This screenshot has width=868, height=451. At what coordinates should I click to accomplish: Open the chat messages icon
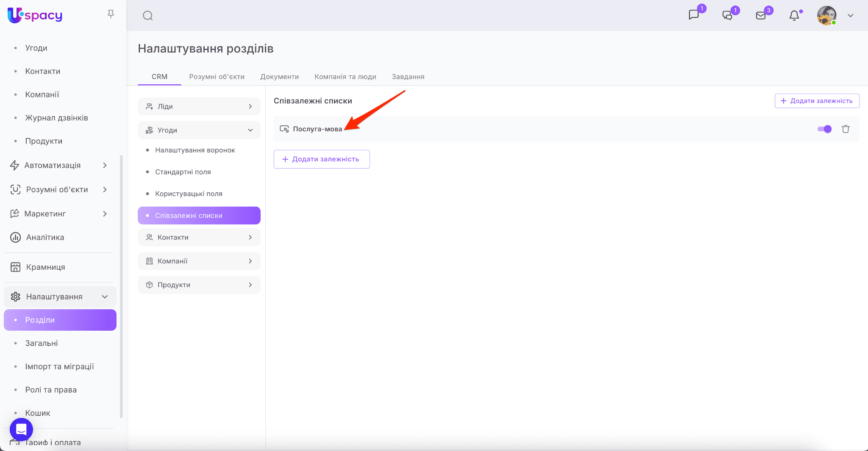click(693, 15)
